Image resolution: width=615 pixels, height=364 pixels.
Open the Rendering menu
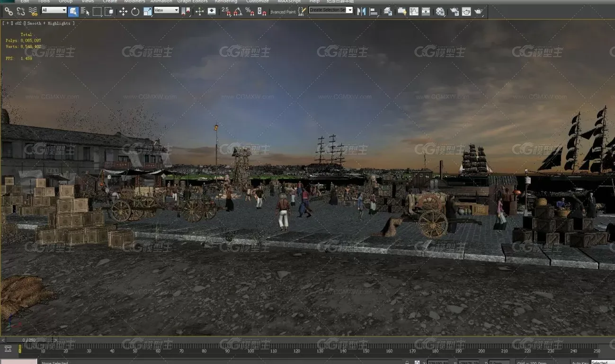click(x=226, y=1)
